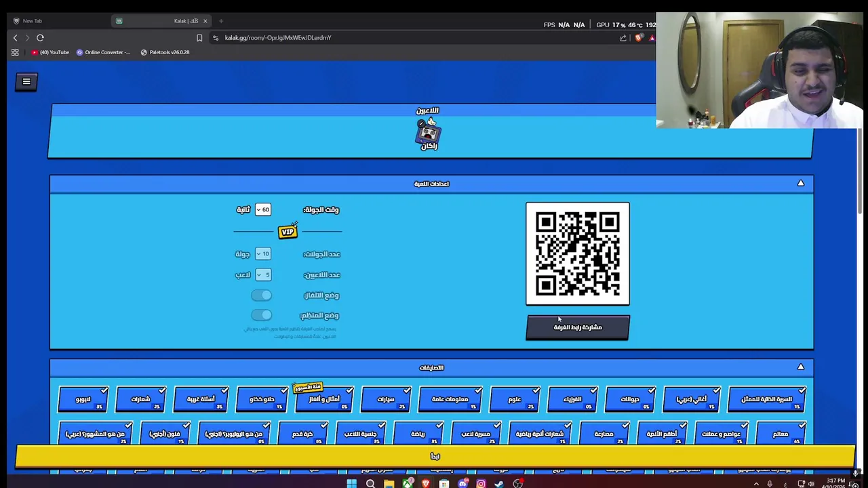
Task: Open Windows Start menu
Action: (x=351, y=483)
